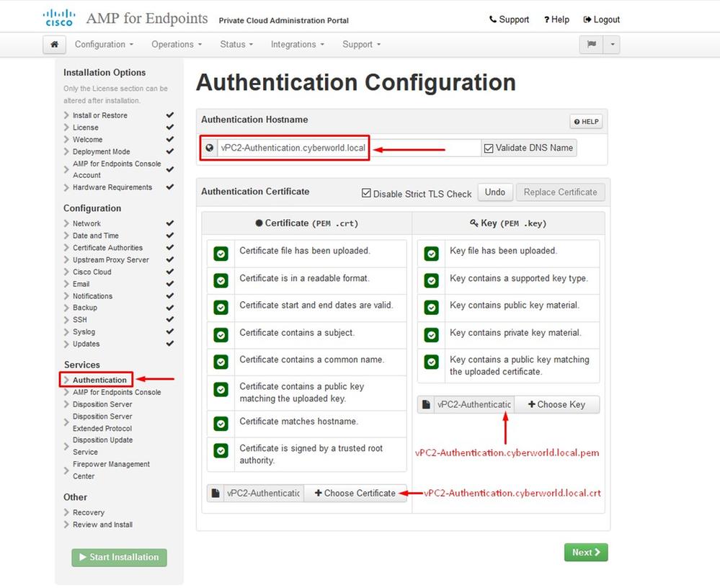Open Disposition Update Service section
This screenshot has width=720, height=588.
pyautogui.click(x=102, y=446)
